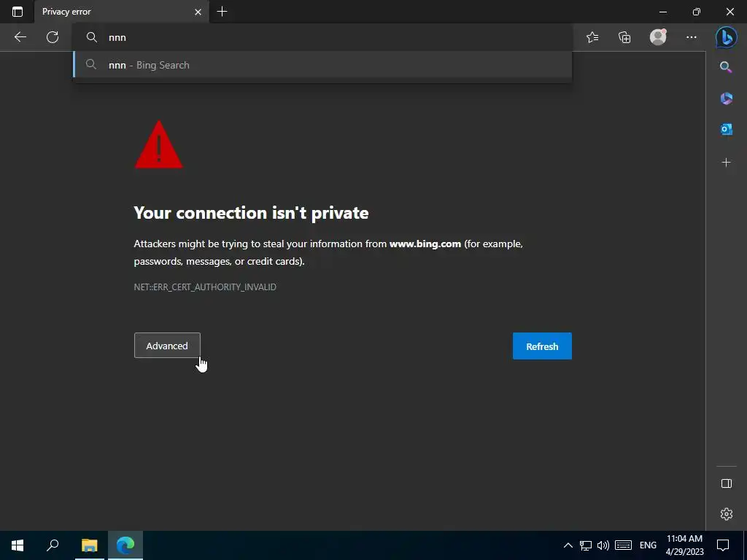This screenshot has height=560, width=747.
Task: Open the Bing chat sidebar button
Action: 727,37
